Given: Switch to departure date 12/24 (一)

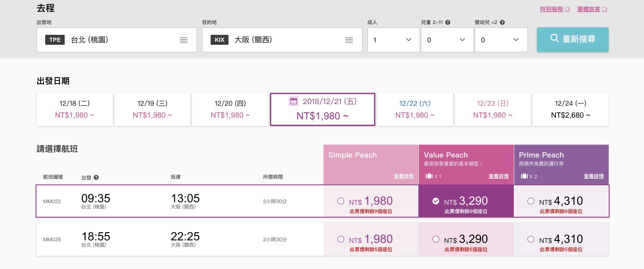Looking at the screenshot, I should point(571,109).
